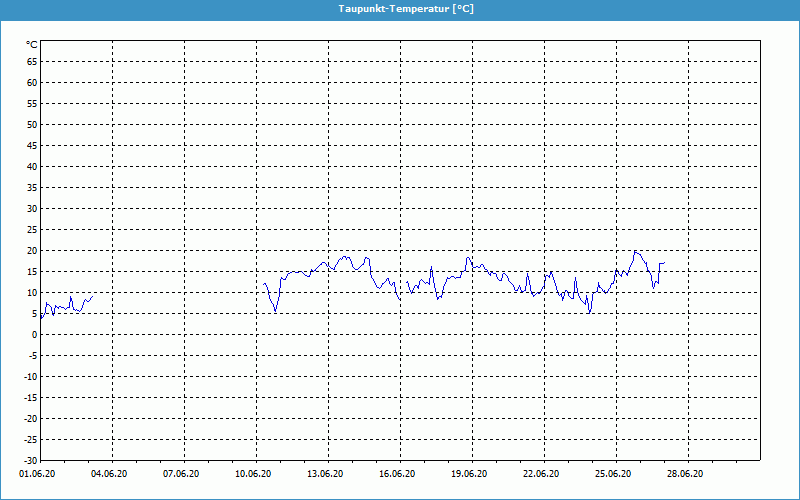Click the 50 label on the y-axis

click(x=31, y=124)
